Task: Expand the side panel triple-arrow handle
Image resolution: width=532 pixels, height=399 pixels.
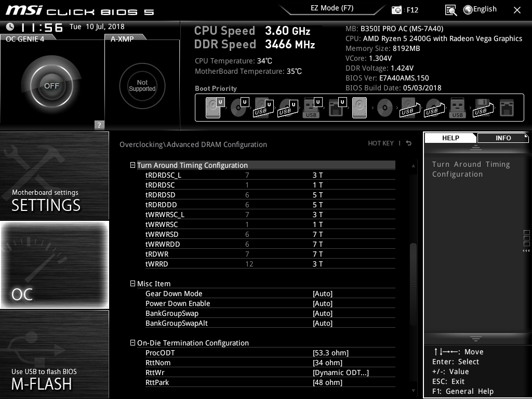Action: (526, 251)
